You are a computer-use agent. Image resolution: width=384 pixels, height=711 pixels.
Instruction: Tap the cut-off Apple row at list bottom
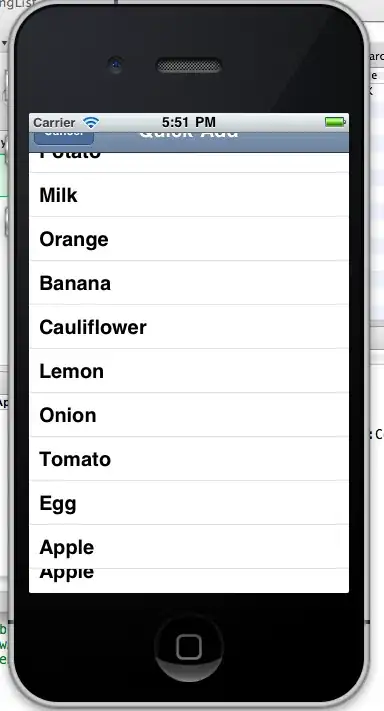pos(189,580)
